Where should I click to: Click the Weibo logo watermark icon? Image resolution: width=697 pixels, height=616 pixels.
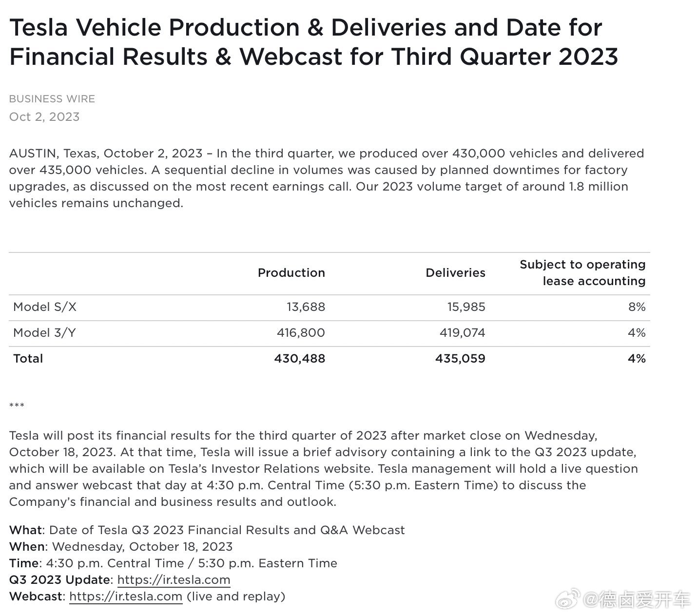click(x=569, y=598)
